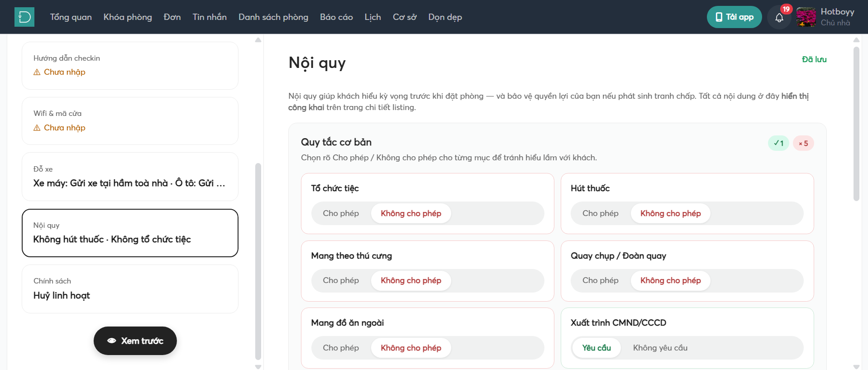Disallow Mang theo thú cưng
The image size is (868, 370).
[x=411, y=280]
